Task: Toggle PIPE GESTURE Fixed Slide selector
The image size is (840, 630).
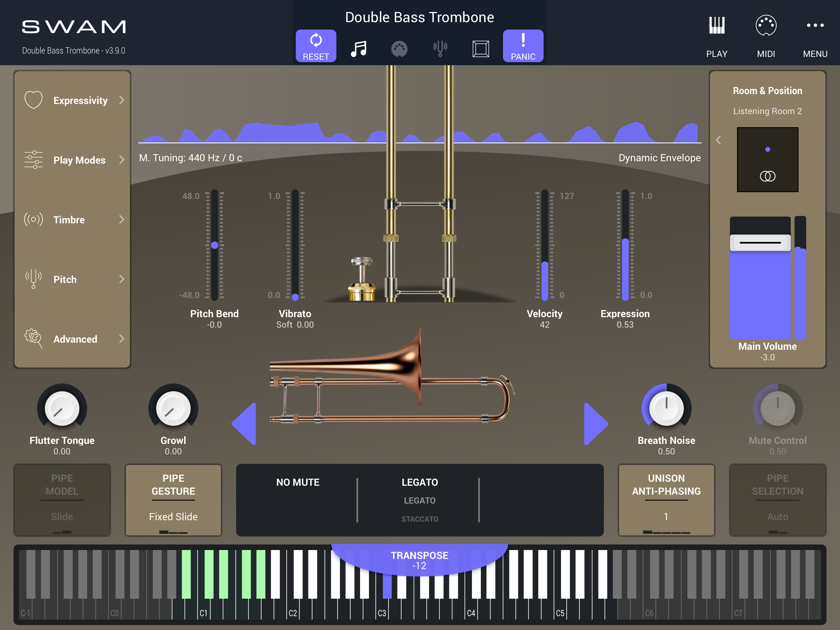Action: (x=173, y=500)
